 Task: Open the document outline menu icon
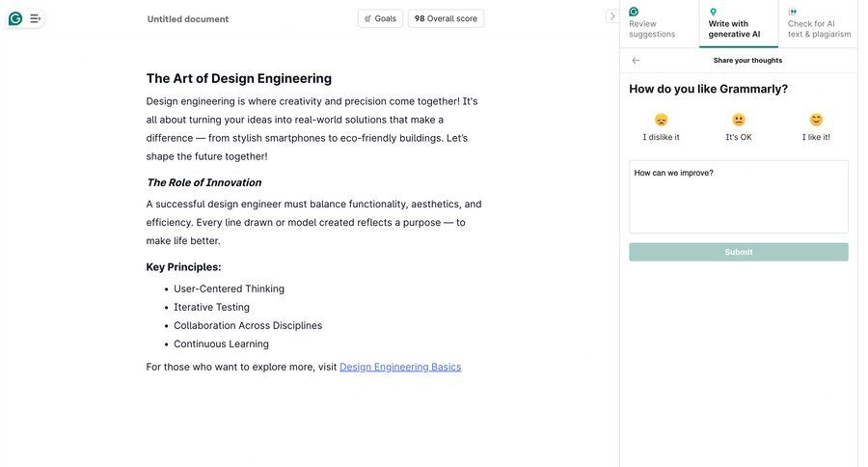point(35,19)
